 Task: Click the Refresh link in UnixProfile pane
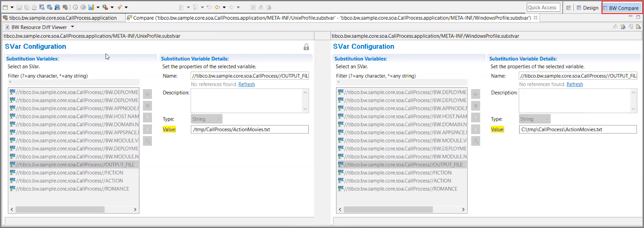(x=247, y=84)
